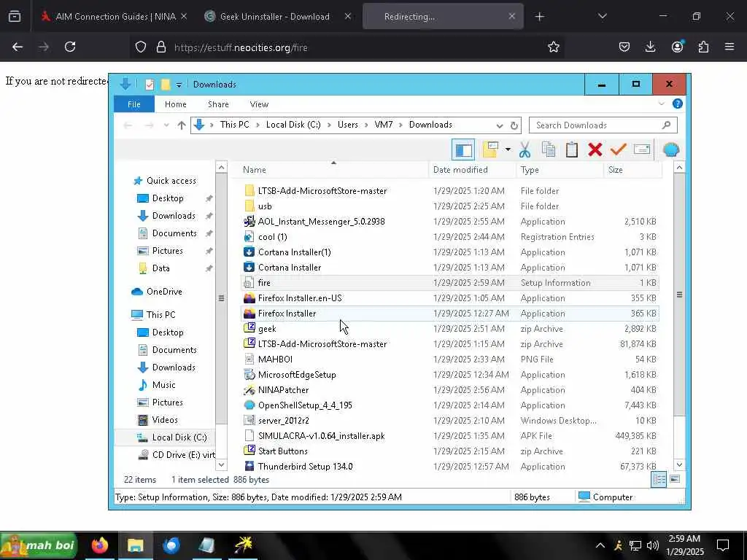This screenshot has width=747, height=560.
Task: Open the Share ribbon tab
Action: click(218, 104)
